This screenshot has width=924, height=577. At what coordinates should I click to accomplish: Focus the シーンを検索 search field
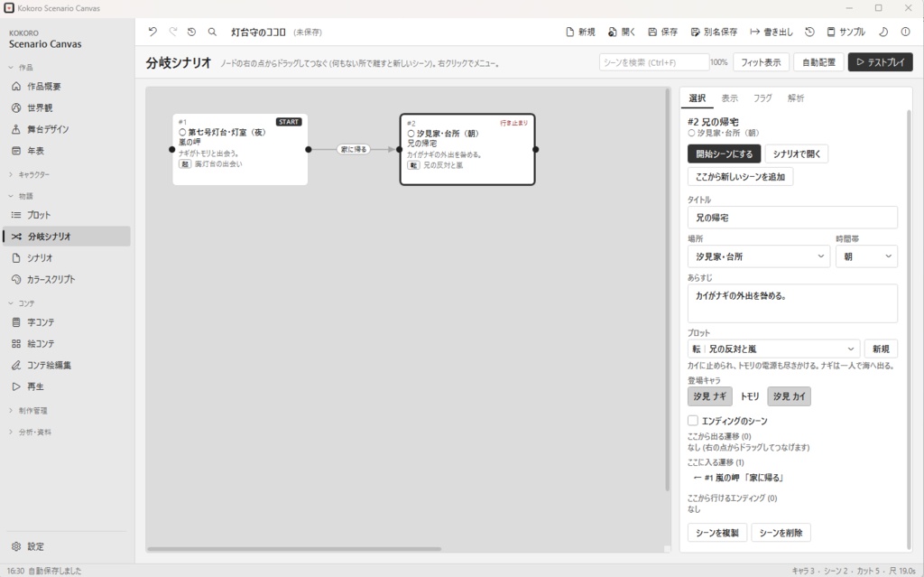tap(654, 62)
